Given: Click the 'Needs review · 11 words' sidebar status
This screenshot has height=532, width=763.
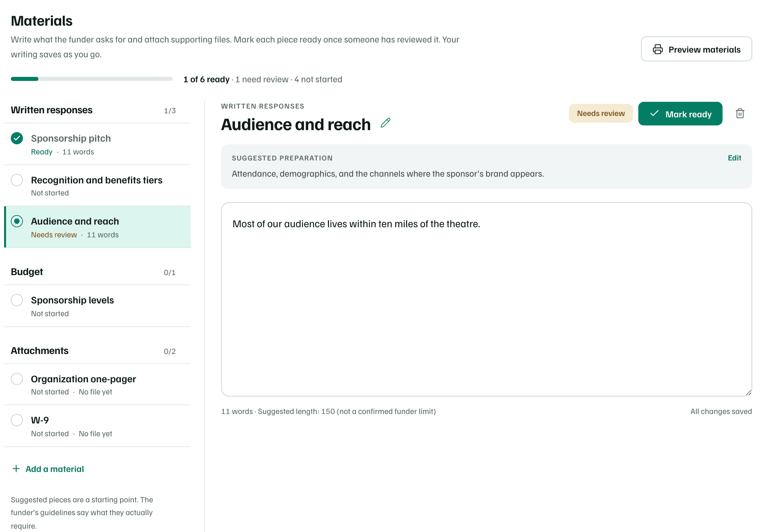Looking at the screenshot, I should pyautogui.click(x=75, y=235).
